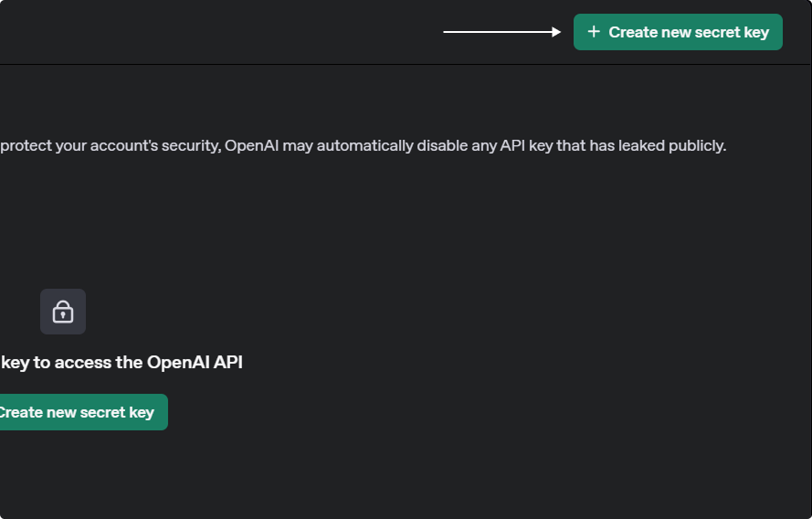
Task: Click the phrase 'leaked publicly' in the notice
Action: click(x=672, y=145)
